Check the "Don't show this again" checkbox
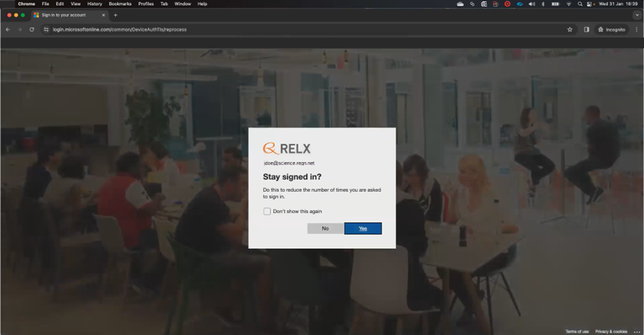644x335 pixels. coord(267,211)
